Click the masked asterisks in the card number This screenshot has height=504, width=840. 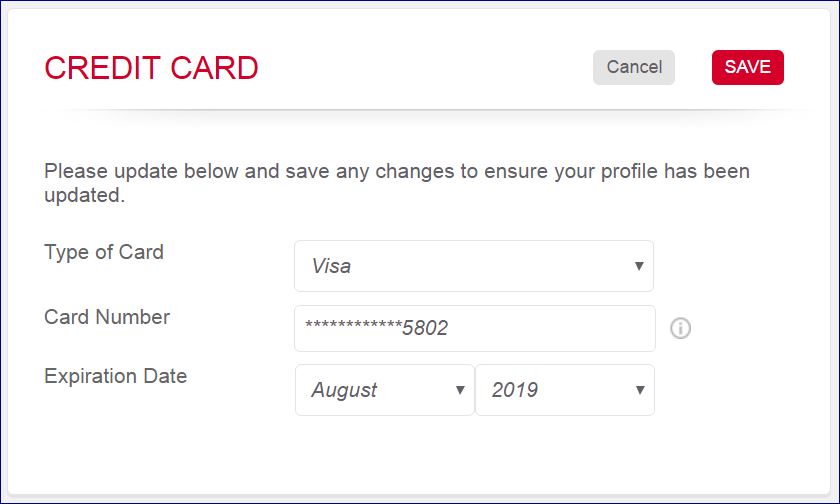[353, 327]
